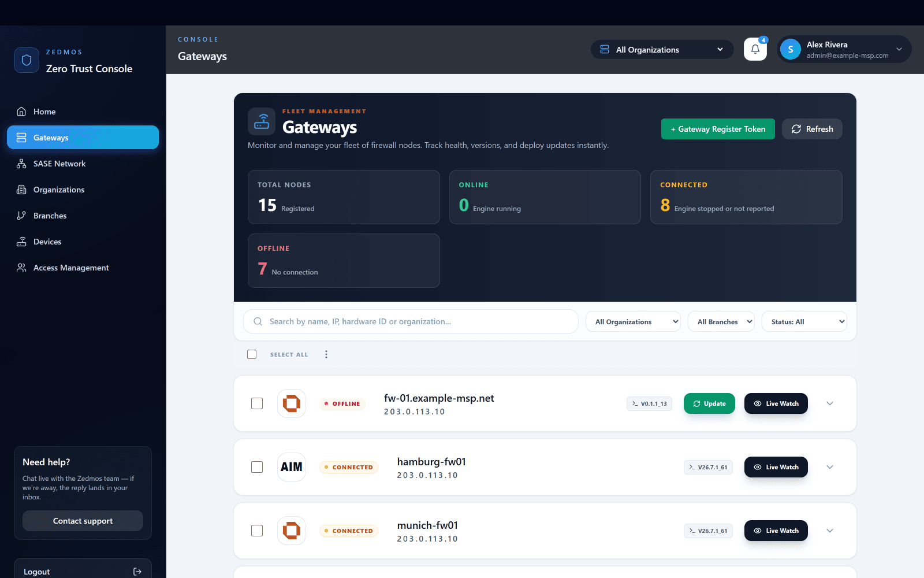This screenshot has width=924, height=578.
Task: Check the hamburg-fw01 row checkbox
Action: click(x=257, y=467)
